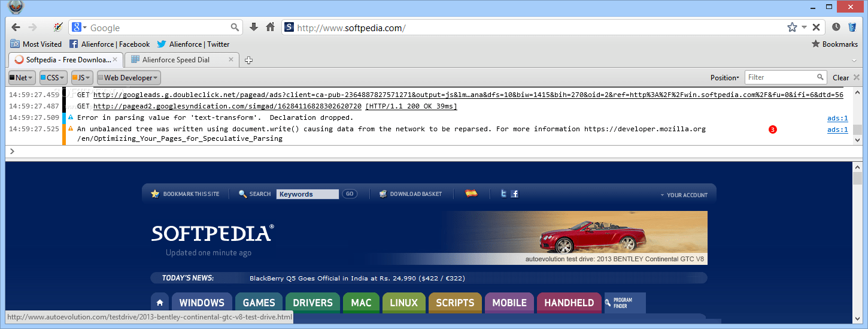
Task: Click the GO search button on Softpedia
Action: [x=349, y=194]
